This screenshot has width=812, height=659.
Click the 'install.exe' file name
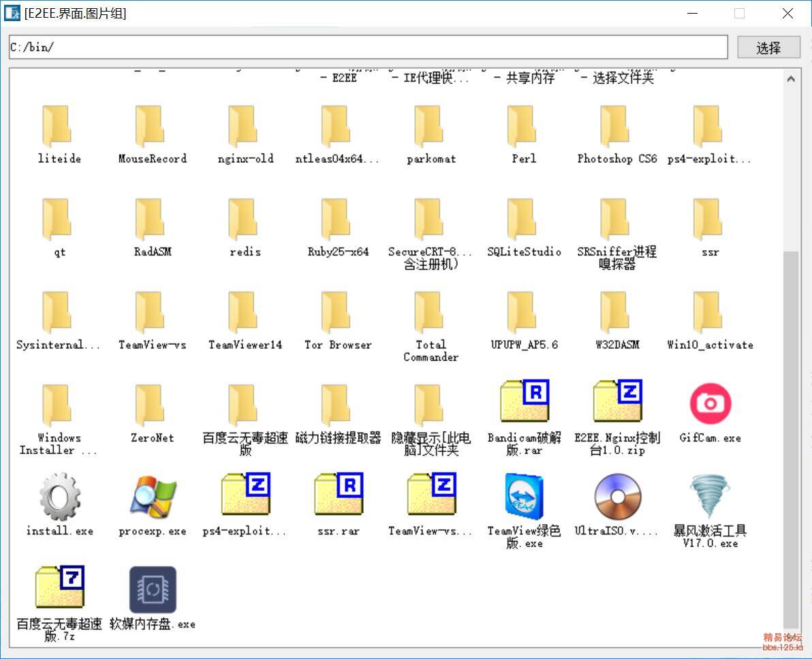tap(59, 531)
